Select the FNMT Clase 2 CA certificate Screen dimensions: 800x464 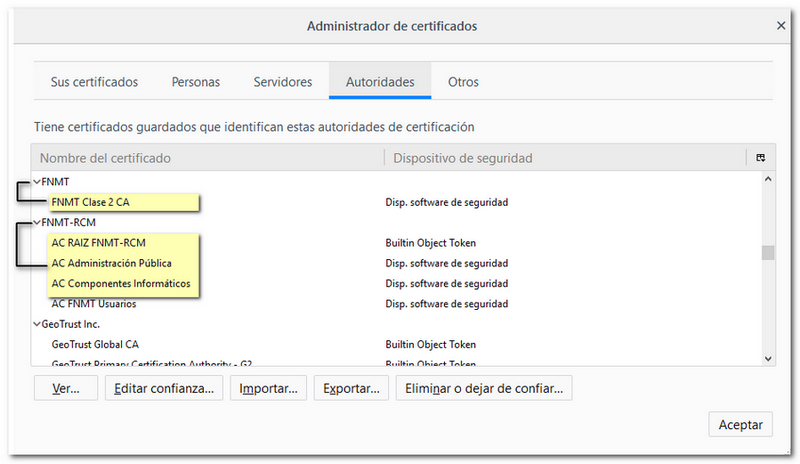(91, 202)
